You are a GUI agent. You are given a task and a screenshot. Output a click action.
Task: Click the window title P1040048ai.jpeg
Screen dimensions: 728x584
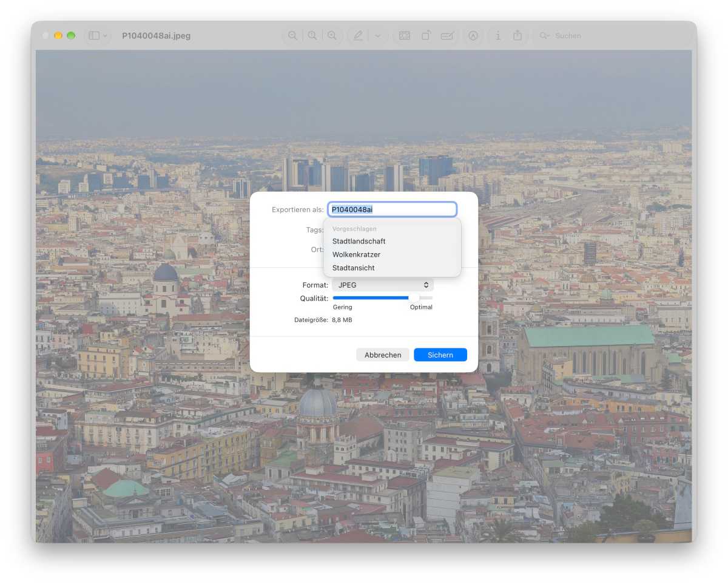(x=157, y=36)
